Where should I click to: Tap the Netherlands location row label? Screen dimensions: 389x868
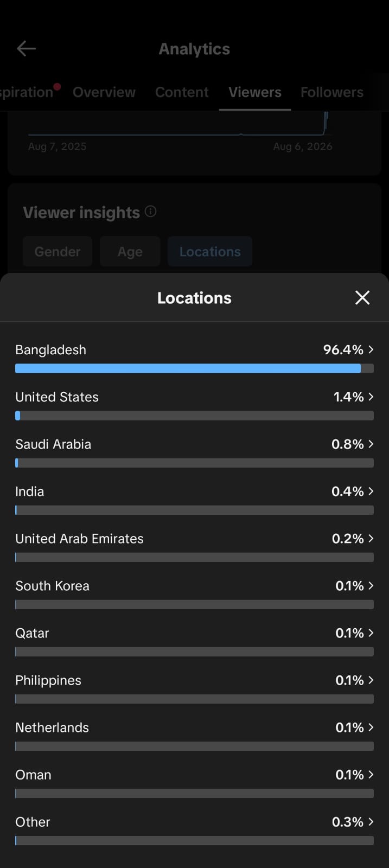click(x=52, y=727)
